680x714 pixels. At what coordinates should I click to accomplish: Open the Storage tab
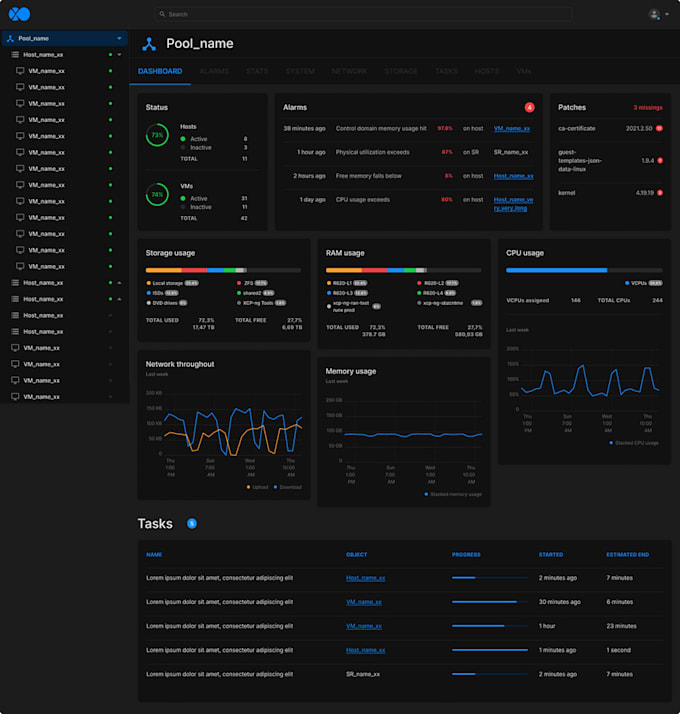tap(401, 72)
